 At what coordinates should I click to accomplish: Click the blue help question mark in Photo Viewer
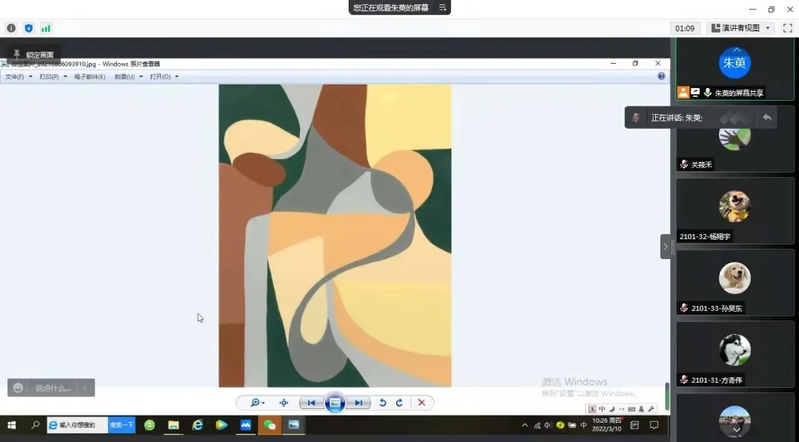tap(661, 76)
